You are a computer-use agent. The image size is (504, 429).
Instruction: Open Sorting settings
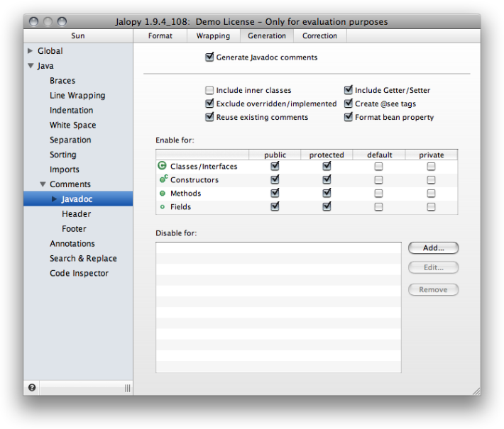click(63, 155)
